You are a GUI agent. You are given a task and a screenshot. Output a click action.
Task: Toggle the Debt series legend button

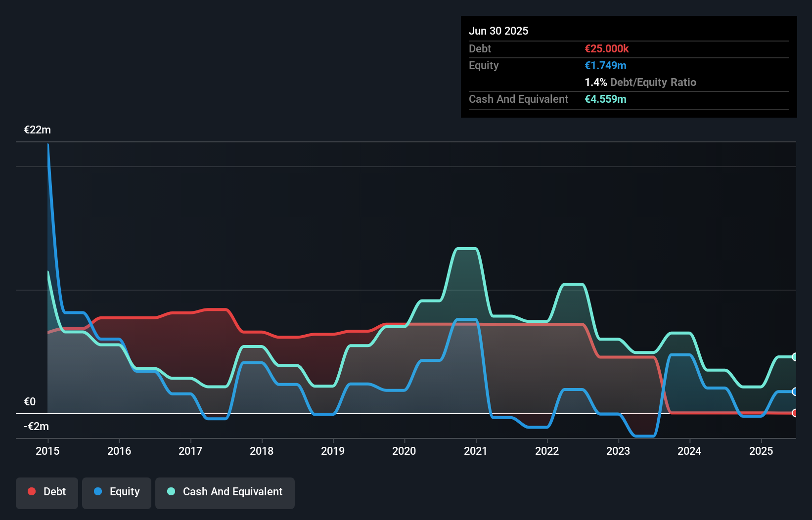[x=47, y=492]
